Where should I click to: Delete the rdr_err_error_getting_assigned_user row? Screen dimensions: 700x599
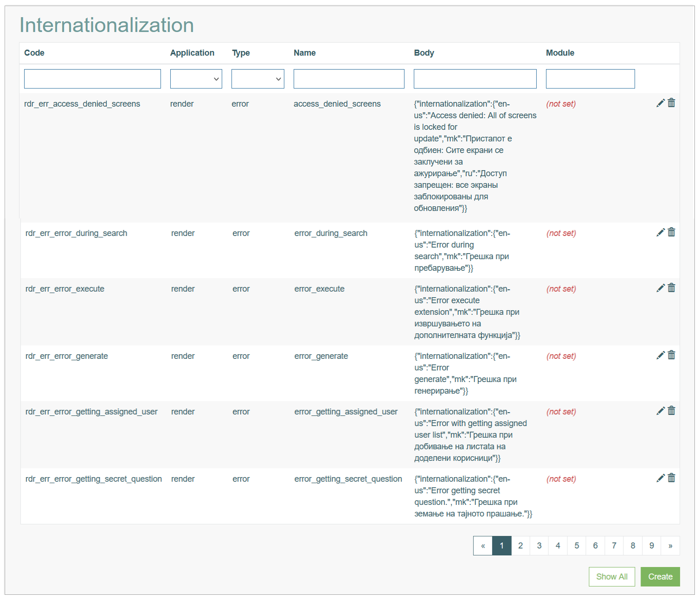pyautogui.click(x=671, y=411)
